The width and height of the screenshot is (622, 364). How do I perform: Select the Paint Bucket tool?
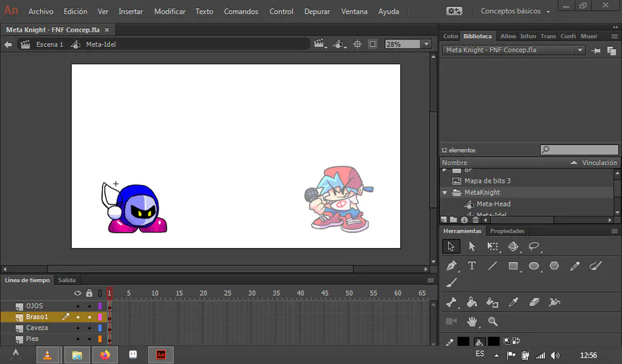point(471,302)
